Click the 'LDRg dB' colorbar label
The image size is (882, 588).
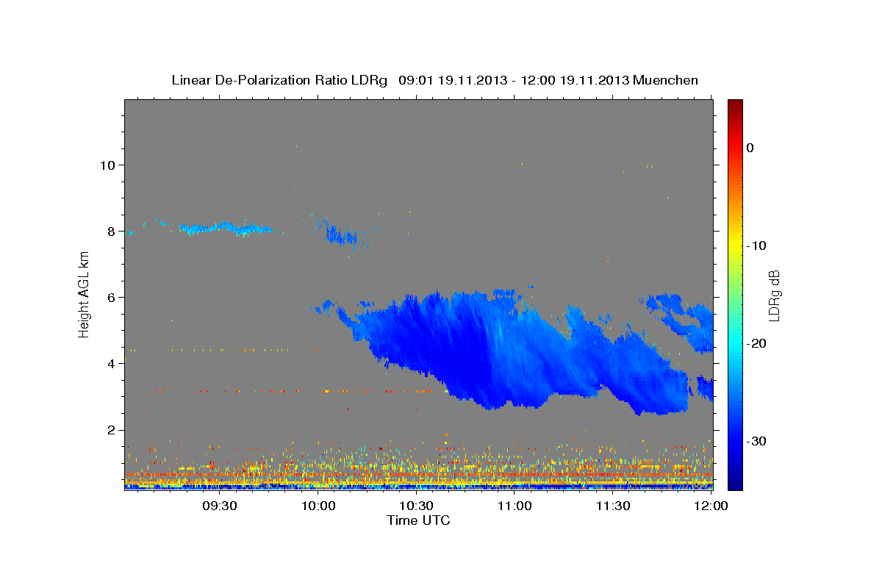point(774,295)
